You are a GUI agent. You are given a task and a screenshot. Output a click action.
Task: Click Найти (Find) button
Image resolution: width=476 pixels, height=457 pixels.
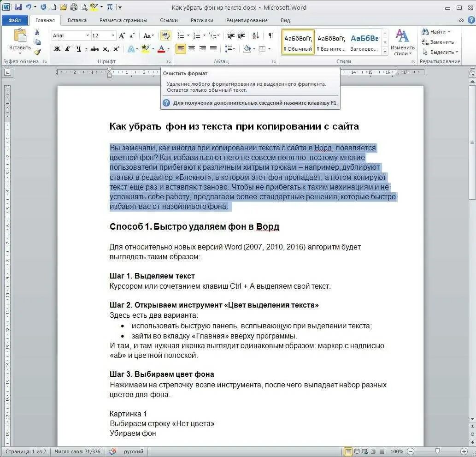436,32
